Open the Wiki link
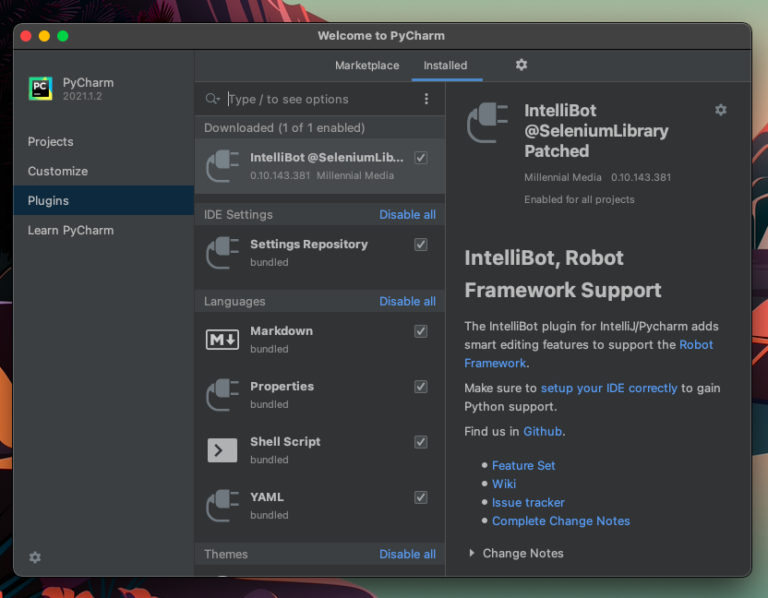This screenshot has height=598, width=768. pos(504,484)
